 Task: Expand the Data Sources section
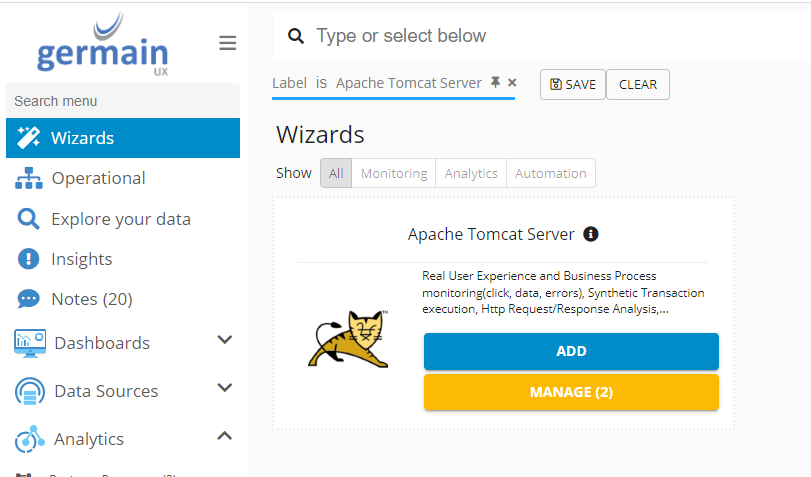coord(225,389)
